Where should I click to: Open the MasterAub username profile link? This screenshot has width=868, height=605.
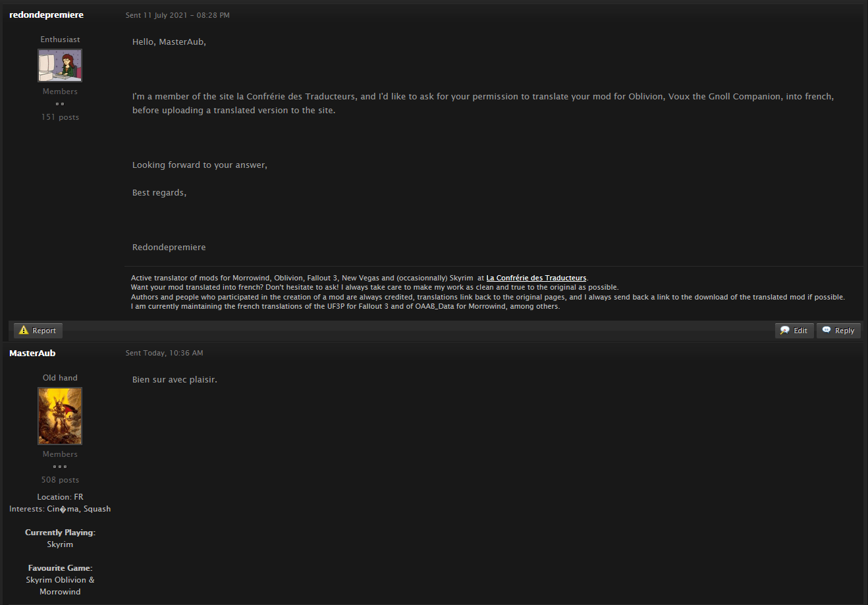pyautogui.click(x=32, y=353)
